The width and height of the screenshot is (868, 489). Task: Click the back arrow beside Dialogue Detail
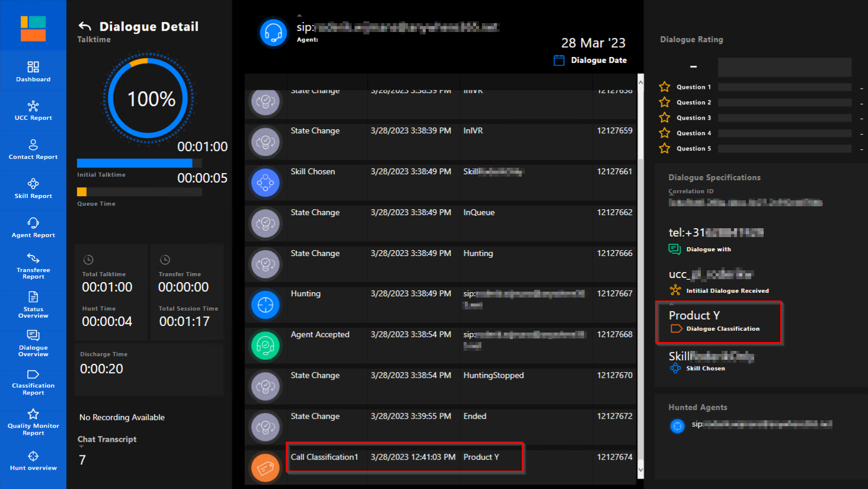pos(85,26)
